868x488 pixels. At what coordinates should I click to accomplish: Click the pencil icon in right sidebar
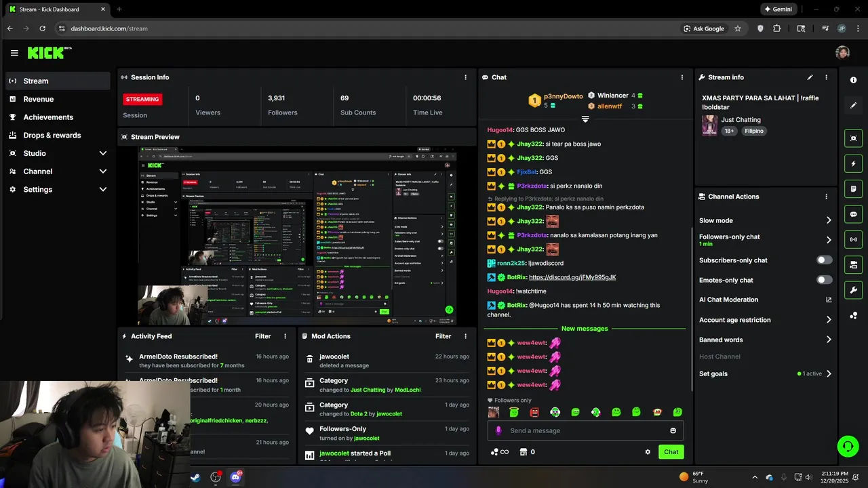[x=853, y=106]
